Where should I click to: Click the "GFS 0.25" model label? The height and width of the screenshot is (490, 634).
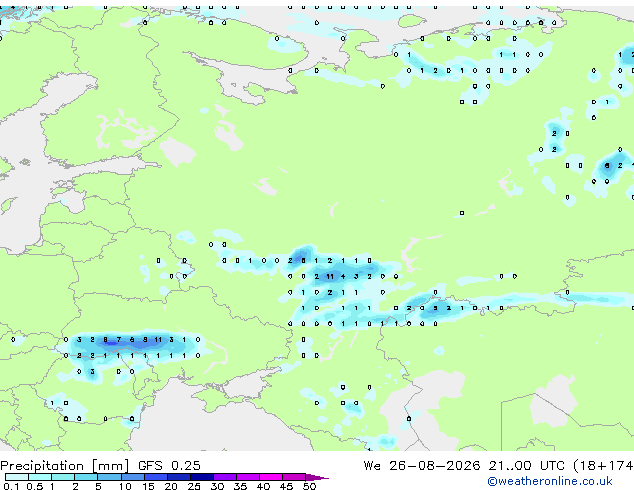169,466
